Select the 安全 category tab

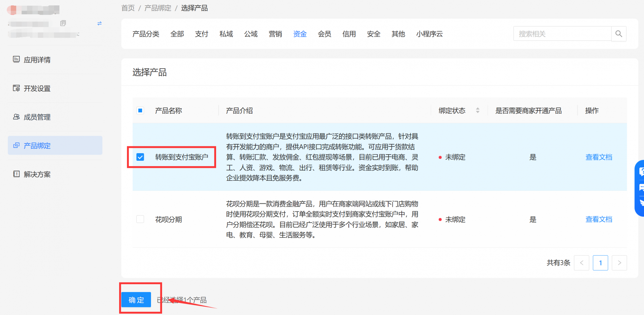pos(374,34)
